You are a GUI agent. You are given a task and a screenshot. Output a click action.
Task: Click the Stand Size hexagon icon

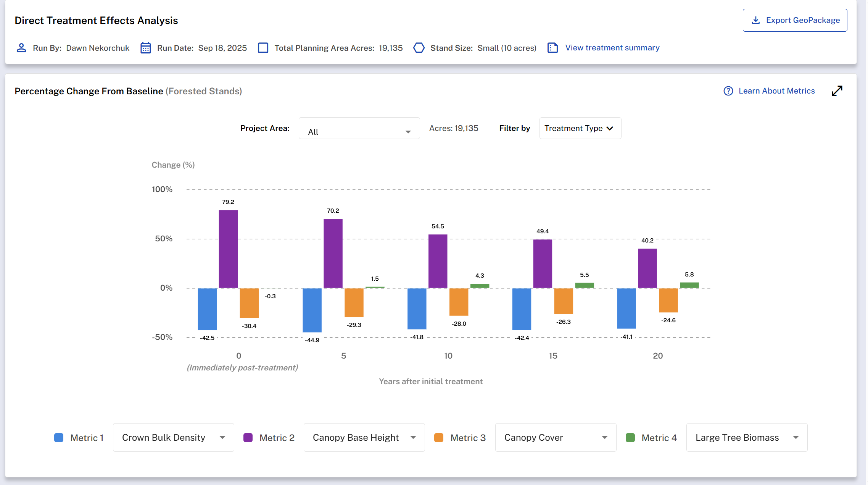pyautogui.click(x=419, y=48)
